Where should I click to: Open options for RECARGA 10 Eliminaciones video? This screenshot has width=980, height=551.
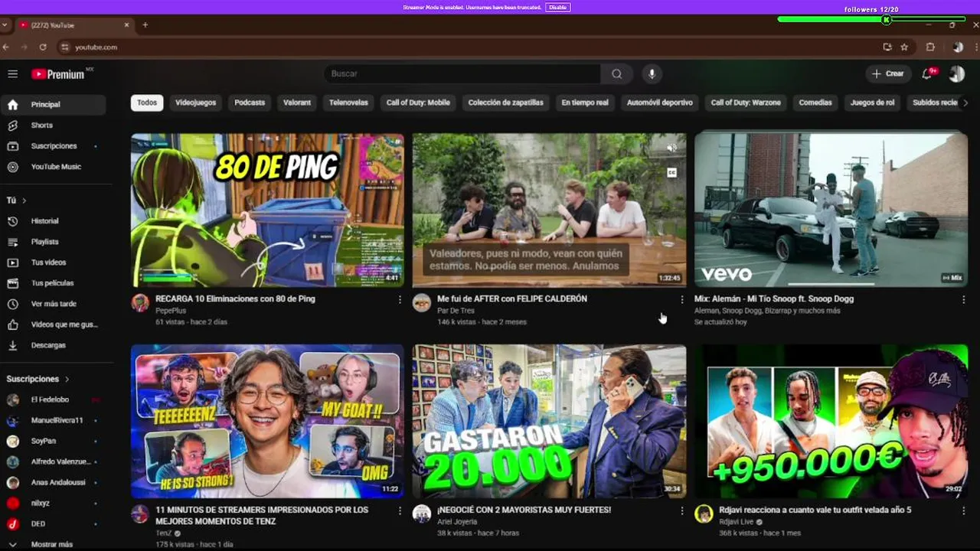[x=400, y=299]
